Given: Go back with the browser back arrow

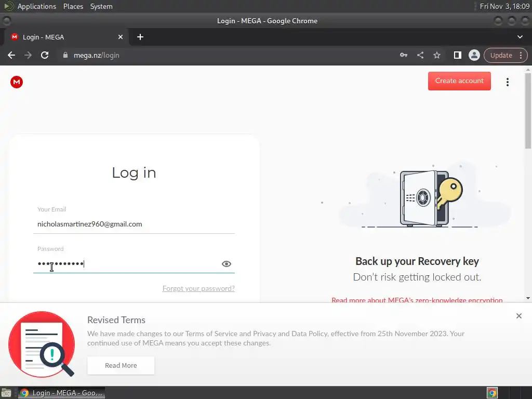Looking at the screenshot, I should coord(11,55).
